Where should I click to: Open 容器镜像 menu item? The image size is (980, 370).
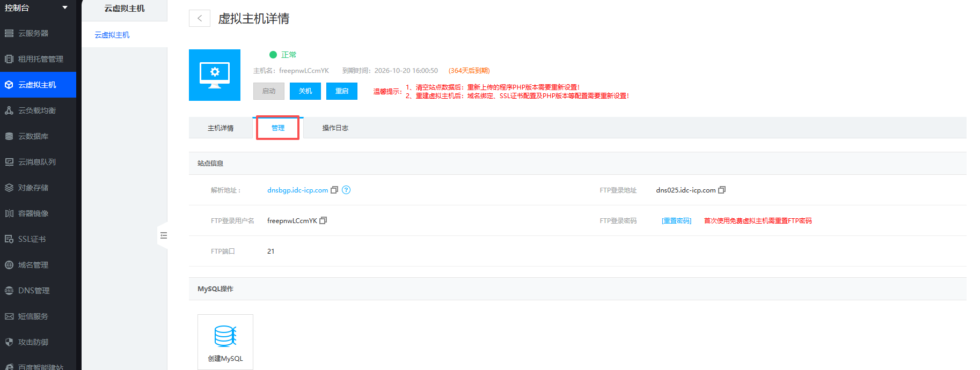click(38, 213)
